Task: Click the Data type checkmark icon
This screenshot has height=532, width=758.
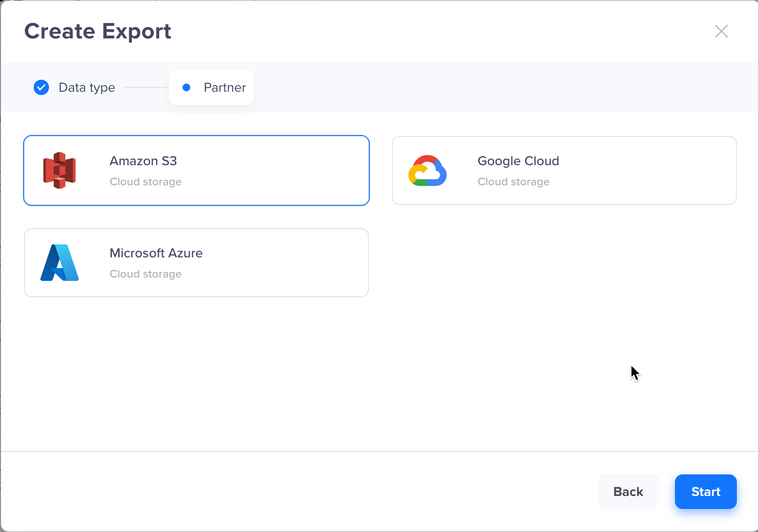Action: 41,87
